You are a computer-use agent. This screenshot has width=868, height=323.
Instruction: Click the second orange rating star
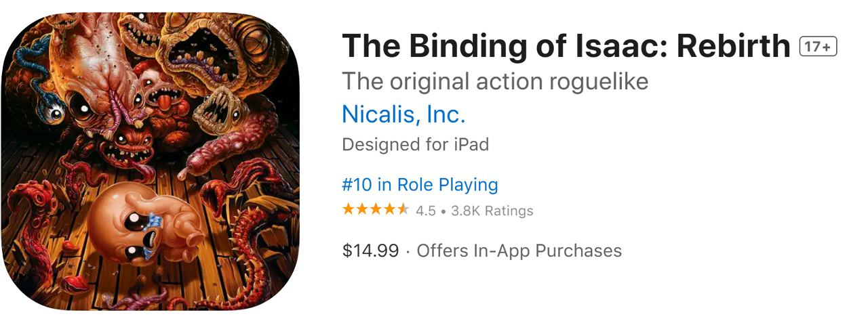pyautogui.click(x=362, y=210)
